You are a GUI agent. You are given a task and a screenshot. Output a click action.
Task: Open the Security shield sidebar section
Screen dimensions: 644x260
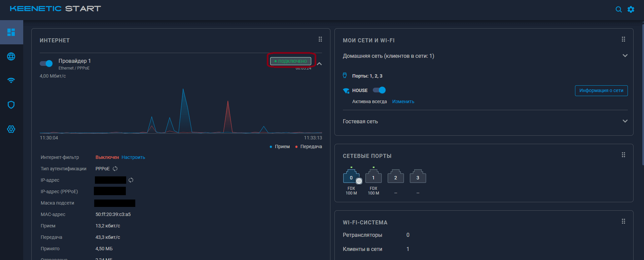point(11,105)
